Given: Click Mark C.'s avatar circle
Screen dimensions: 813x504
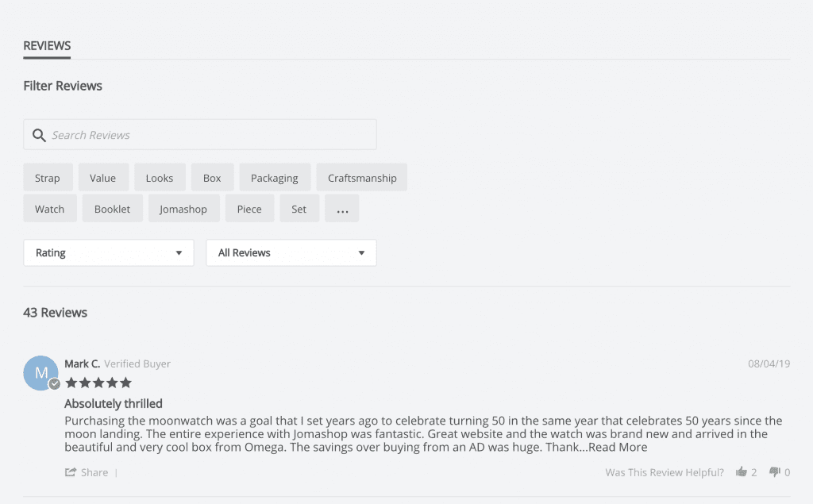Looking at the screenshot, I should tap(40, 373).
